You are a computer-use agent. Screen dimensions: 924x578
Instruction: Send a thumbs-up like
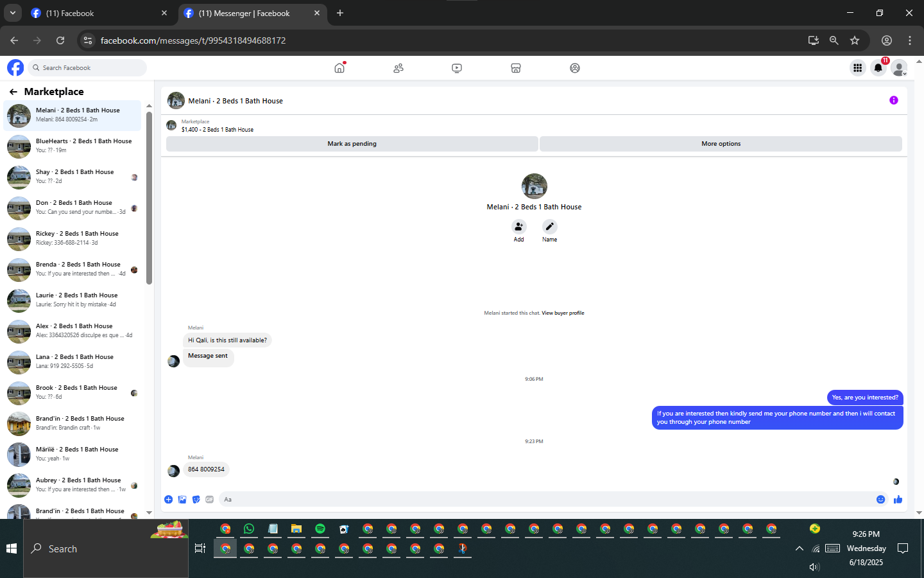898,500
